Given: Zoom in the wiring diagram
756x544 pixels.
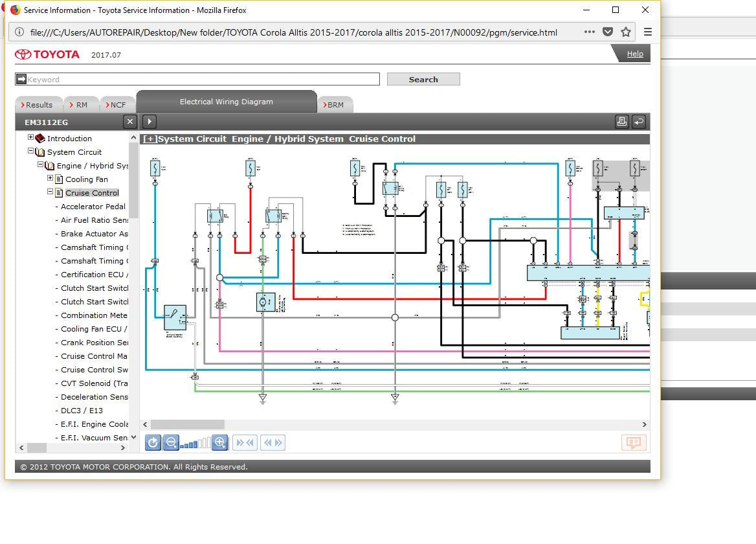Looking at the screenshot, I should [x=219, y=442].
